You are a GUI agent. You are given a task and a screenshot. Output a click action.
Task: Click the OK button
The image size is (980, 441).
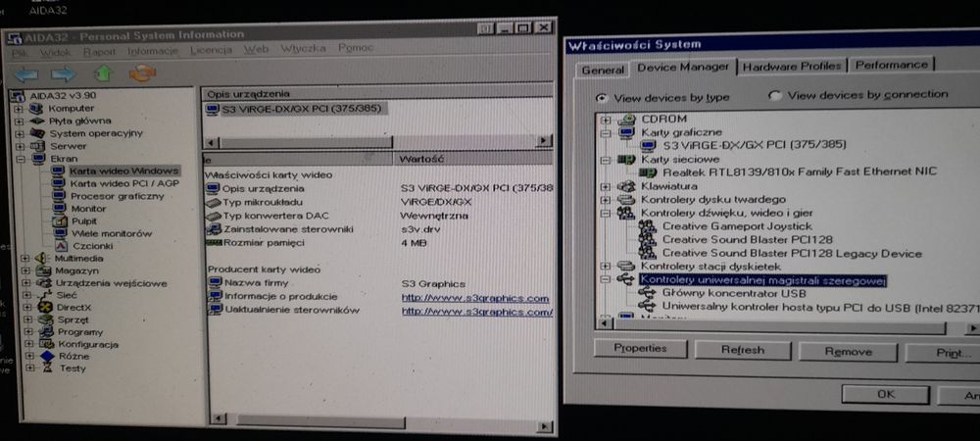point(886,395)
